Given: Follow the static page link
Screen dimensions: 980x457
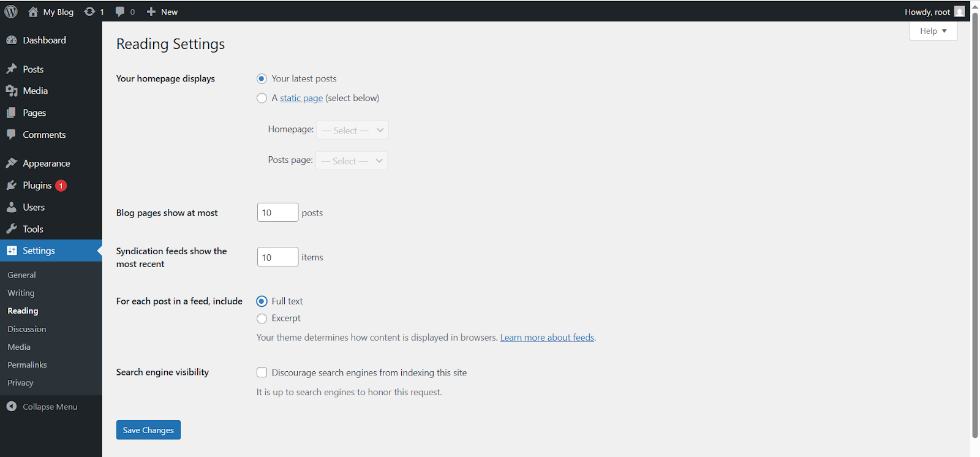Looking at the screenshot, I should [301, 98].
